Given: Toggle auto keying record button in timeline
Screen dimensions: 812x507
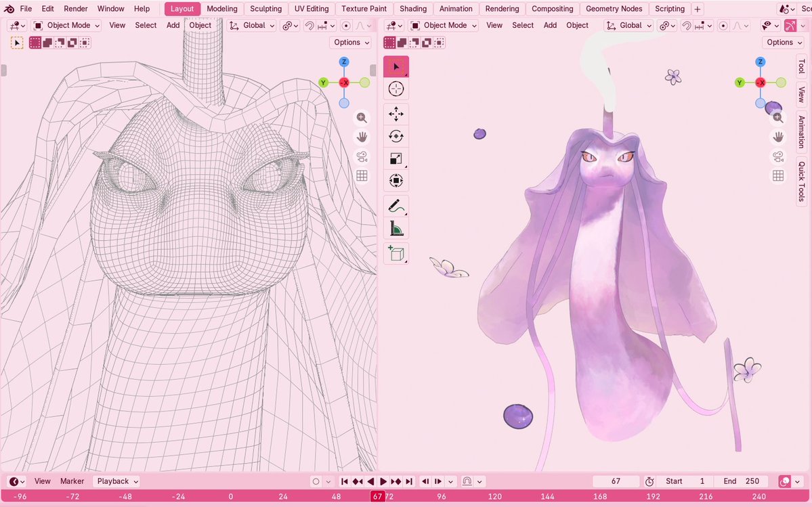Looking at the screenshot, I should [x=316, y=481].
